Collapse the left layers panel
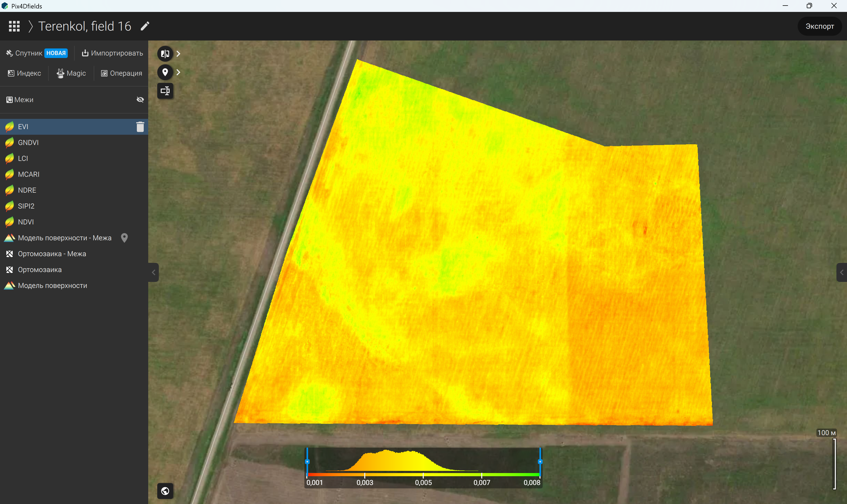 click(x=154, y=272)
